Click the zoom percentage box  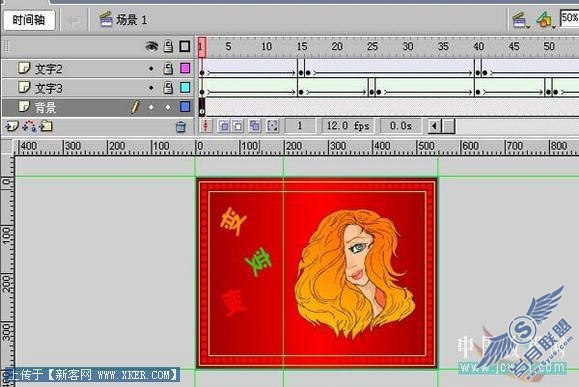pyautogui.click(x=569, y=18)
